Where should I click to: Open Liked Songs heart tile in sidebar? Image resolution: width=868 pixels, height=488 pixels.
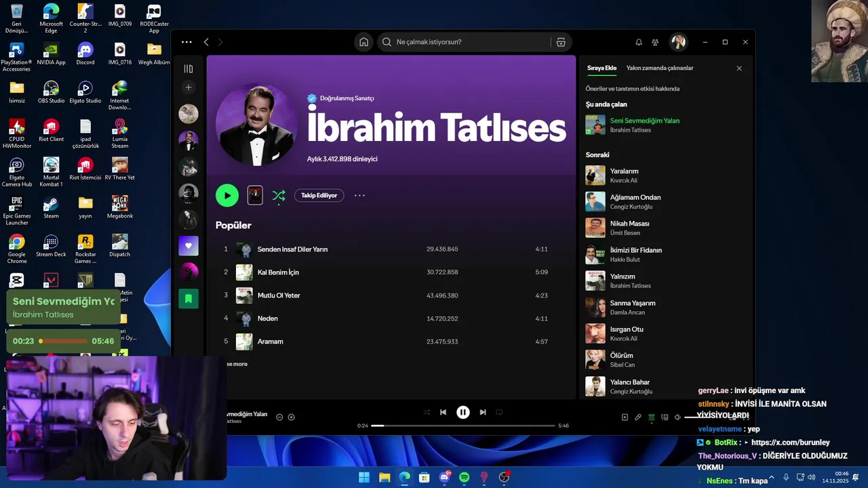[189, 245]
